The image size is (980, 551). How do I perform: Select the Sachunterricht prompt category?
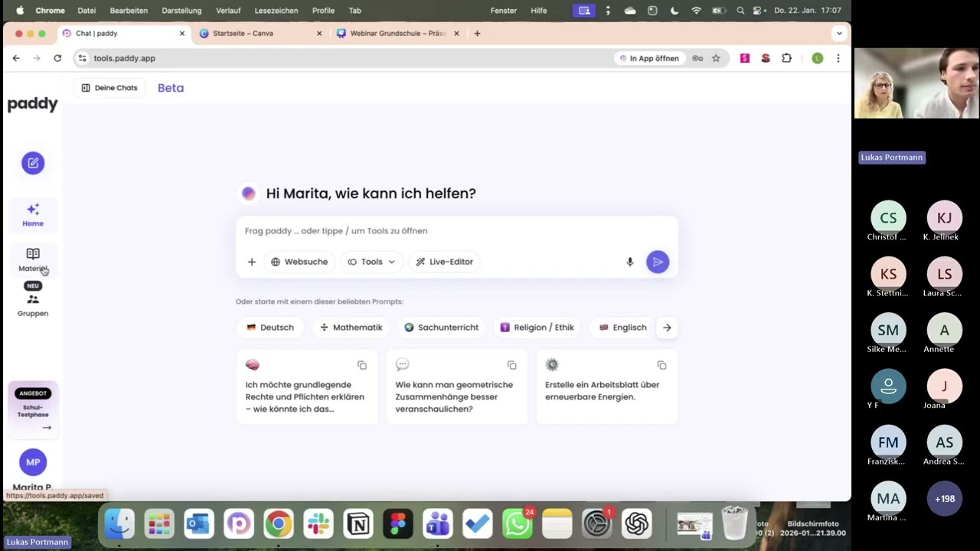[441, 328]
